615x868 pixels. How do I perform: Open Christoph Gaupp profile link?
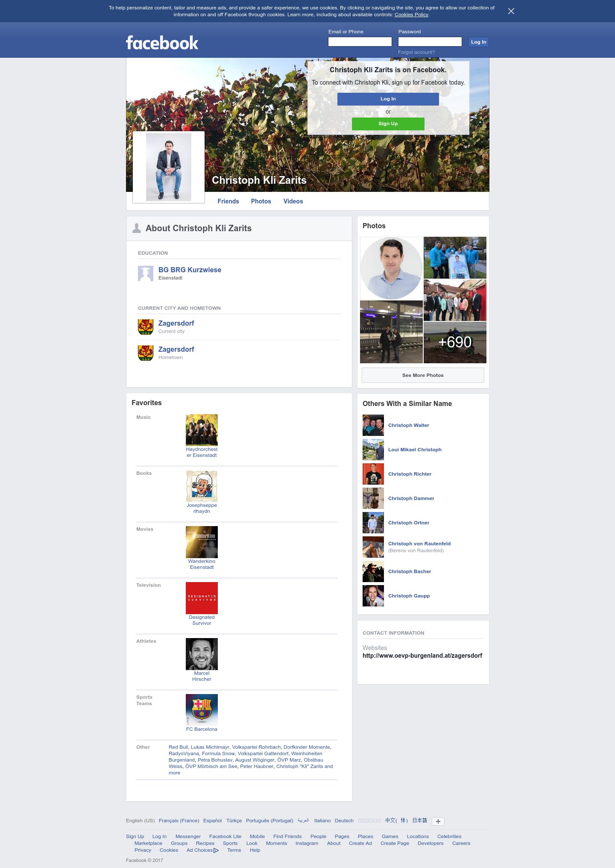click(x=409, y=596)
